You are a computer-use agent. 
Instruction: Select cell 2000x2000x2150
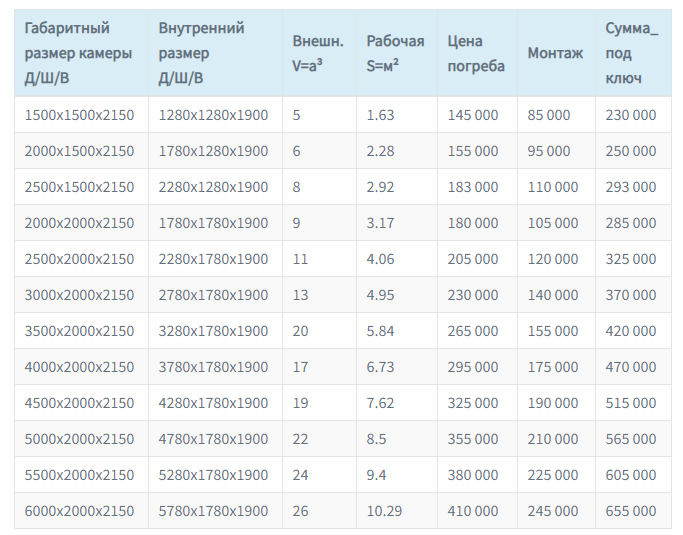click(79, 223)
